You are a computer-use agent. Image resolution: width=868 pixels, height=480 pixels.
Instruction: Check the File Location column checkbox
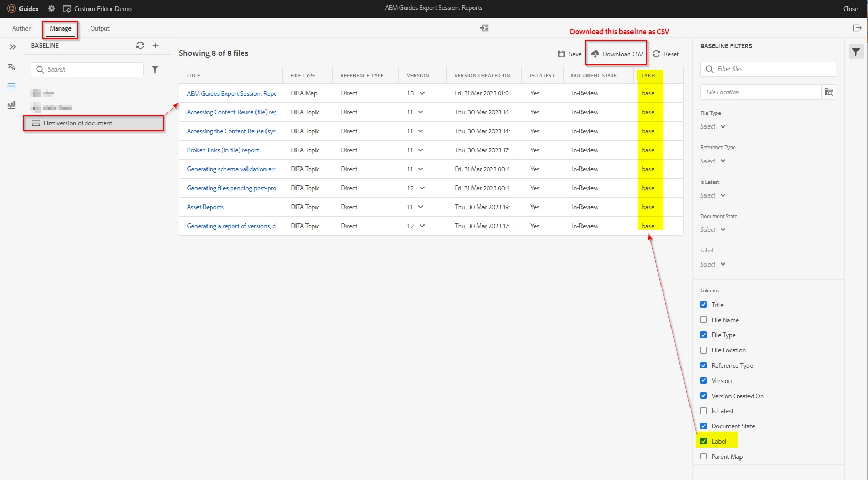pyautogui.click(x=703, y=350)
